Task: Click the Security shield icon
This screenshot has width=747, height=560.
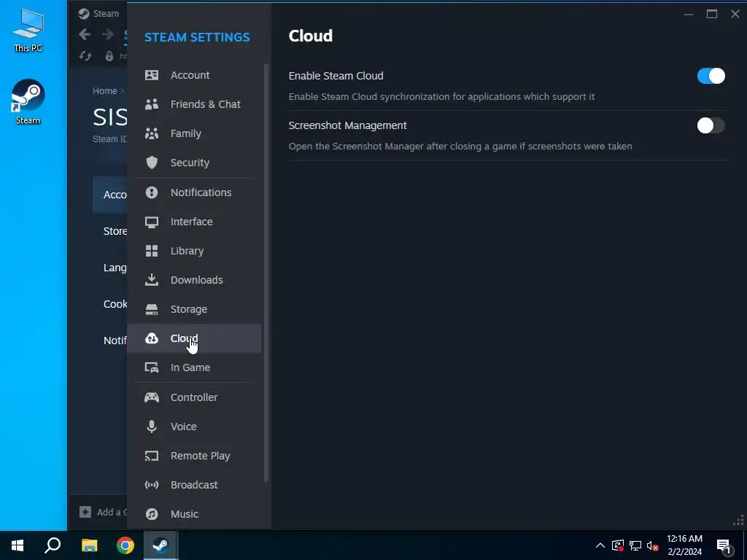Action: pyautogui.click(x=152, y=163)
